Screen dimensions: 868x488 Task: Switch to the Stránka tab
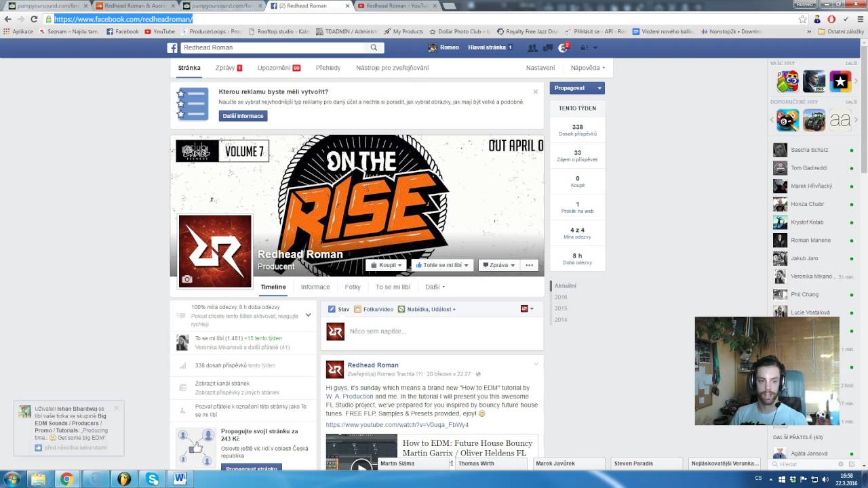pos(189,68)
